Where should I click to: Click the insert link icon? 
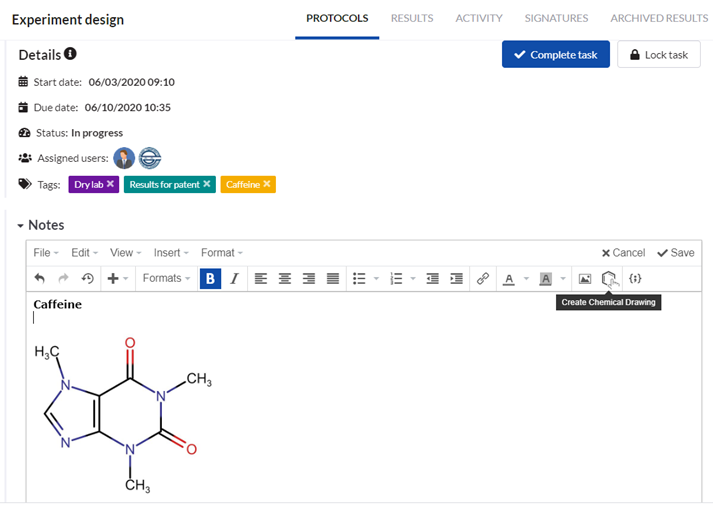pos(482,278)
